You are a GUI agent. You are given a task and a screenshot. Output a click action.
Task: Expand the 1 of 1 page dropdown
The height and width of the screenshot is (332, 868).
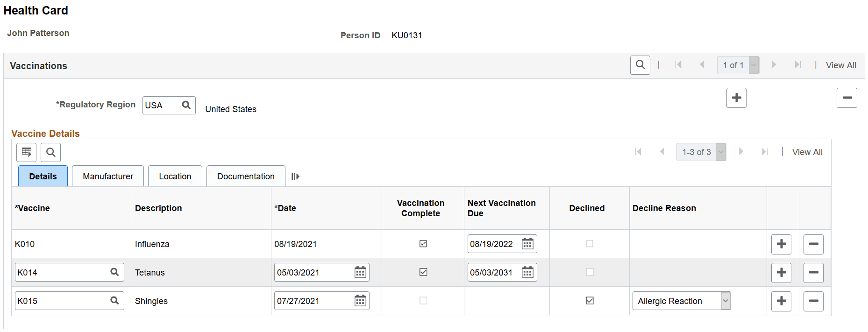click(754, 65)
